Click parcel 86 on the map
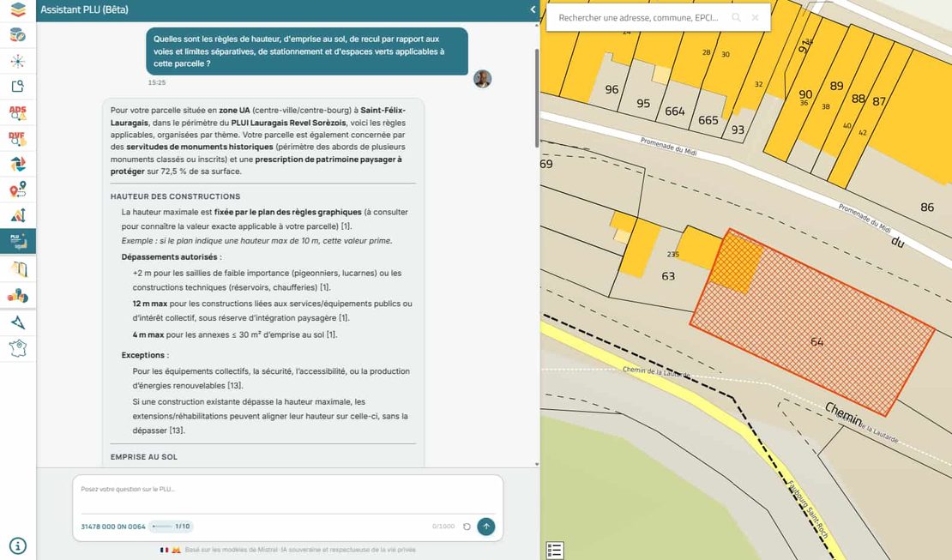Image resolution: width=952 pixels, height=560 pixels. 926,208
